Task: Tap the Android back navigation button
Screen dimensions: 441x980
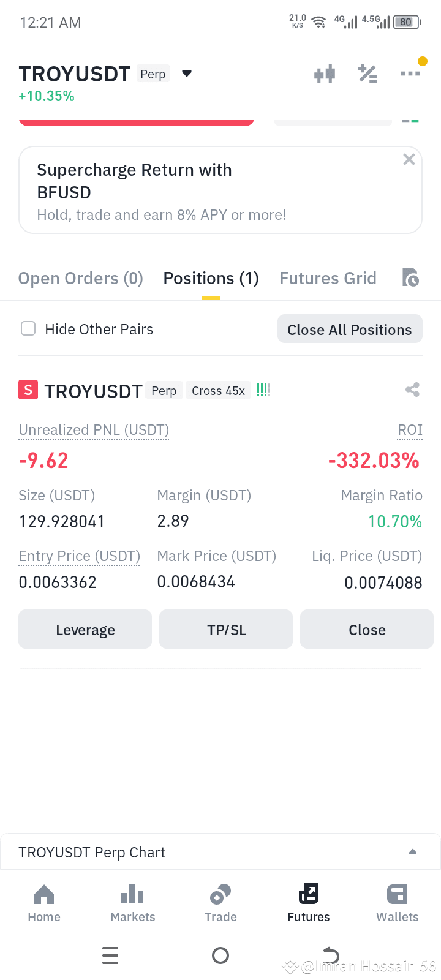Action: pyautogui.click(x=331, y=956)
